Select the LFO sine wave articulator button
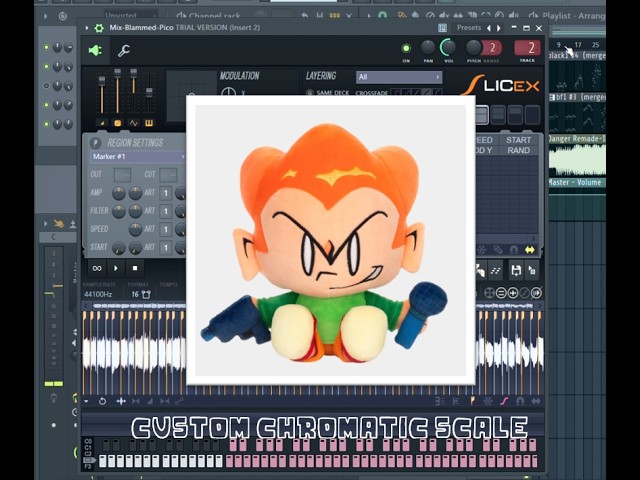640x480 pixels. 133,123
